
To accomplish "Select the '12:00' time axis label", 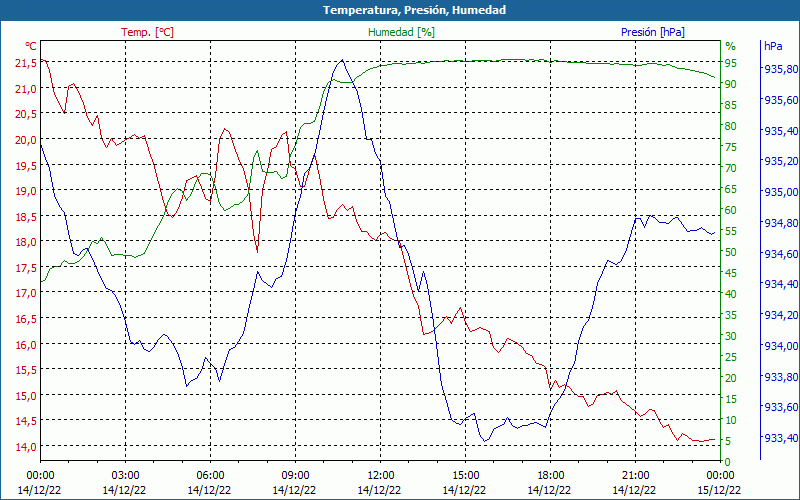I will click(x=380, y=476).
